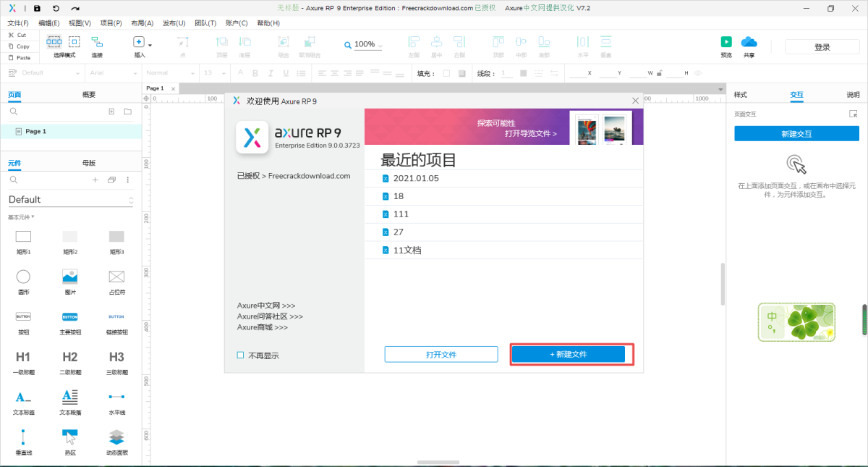868x467 pixels.
Task: Click the Save disk icon in title bar
Action: (37, 8)
